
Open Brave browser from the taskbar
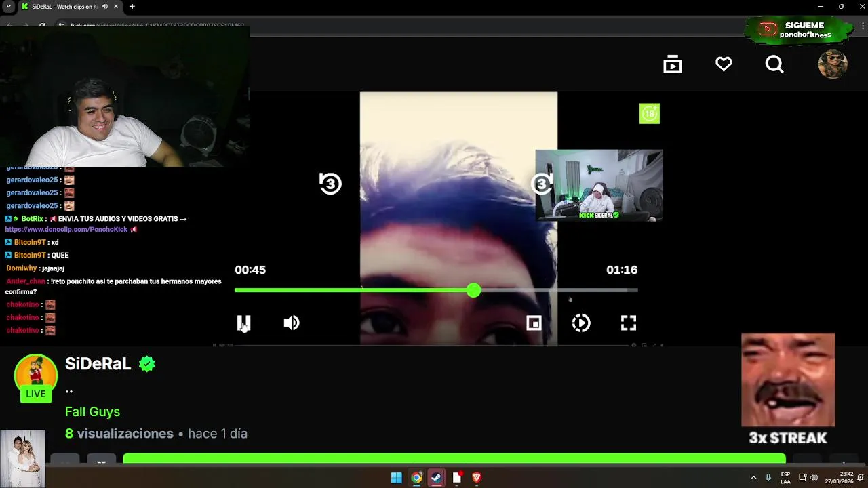[x=477, y=478]
